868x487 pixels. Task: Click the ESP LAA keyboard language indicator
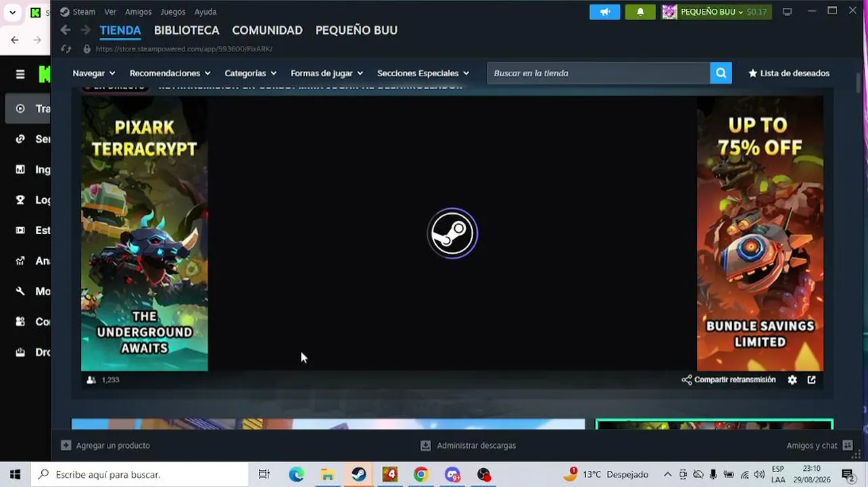[x=778, y=474]
